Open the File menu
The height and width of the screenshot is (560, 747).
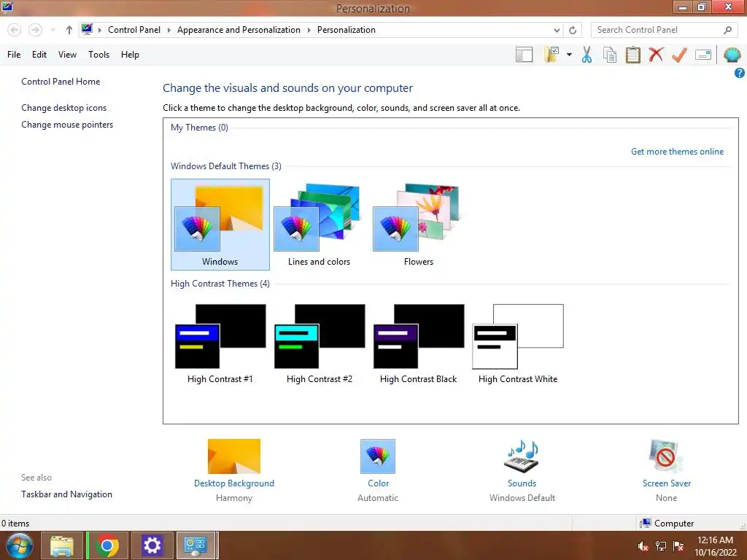tap(14, 55)
